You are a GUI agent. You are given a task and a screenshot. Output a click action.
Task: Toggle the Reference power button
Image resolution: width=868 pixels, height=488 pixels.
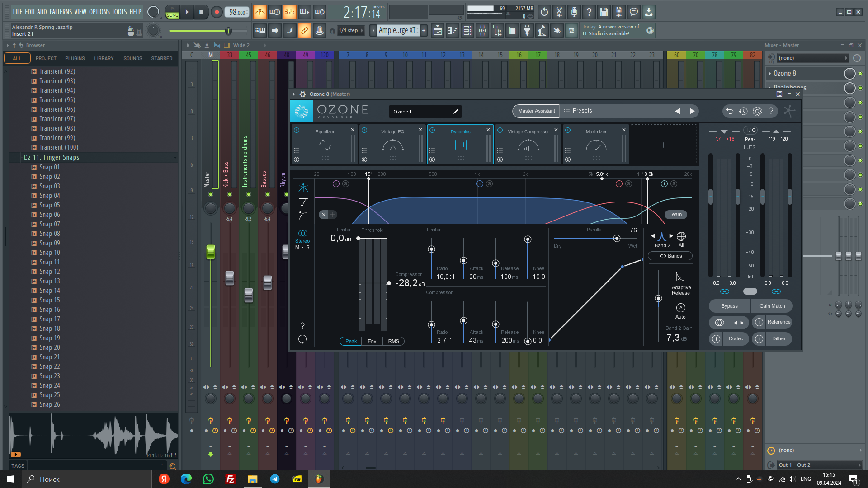click(759, 322)
